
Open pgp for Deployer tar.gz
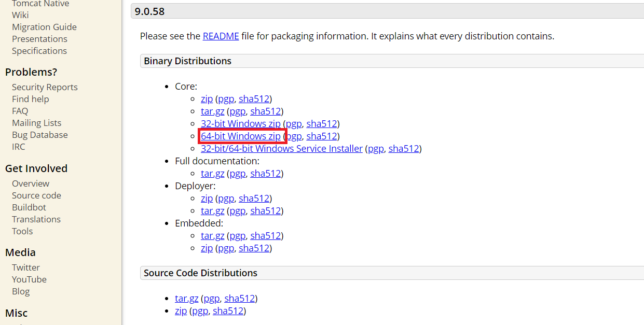tap(237, 211)
